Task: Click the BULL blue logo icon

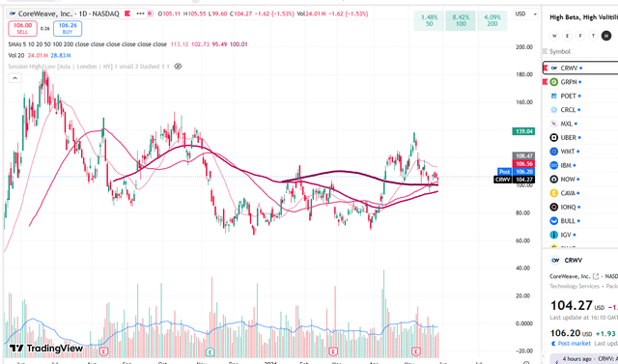Action: [x=554, y=221]
